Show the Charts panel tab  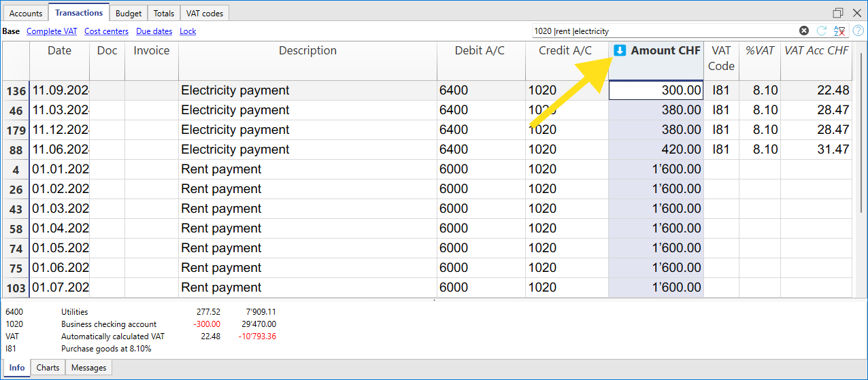point(48,368)
